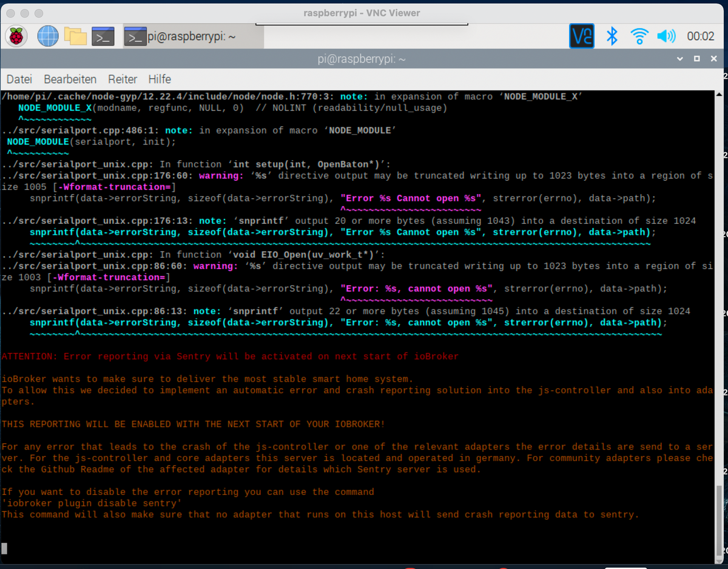Click 'iobroker plugin disable sentry' command text
Screen dimensions: 728x569
point(91,503)
